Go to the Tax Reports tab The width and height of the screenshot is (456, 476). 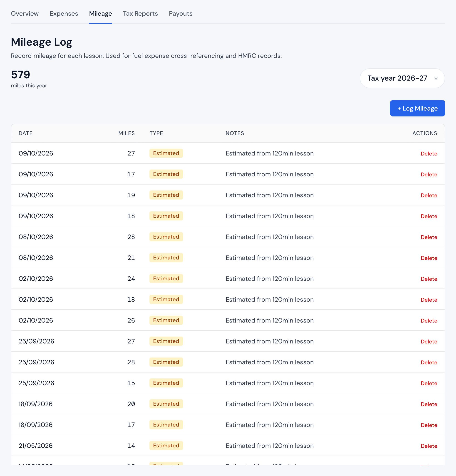pos(140,14)
